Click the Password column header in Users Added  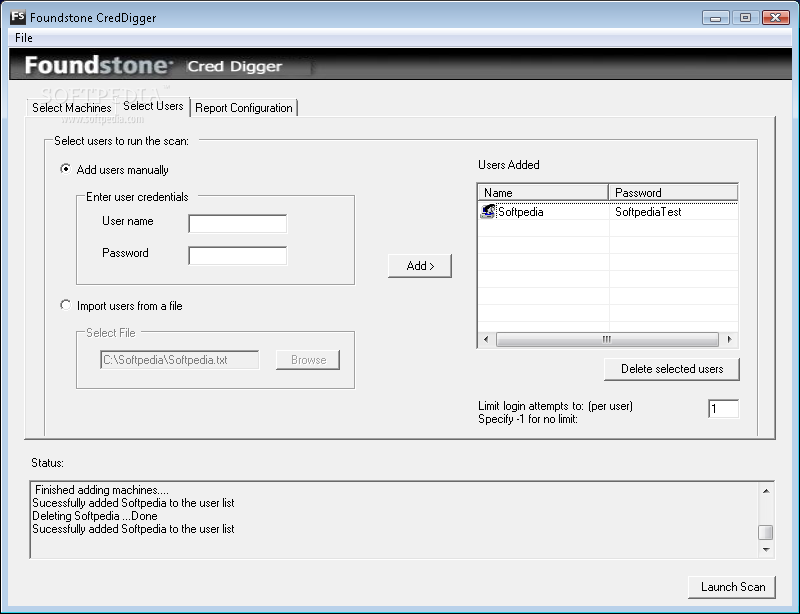673,192
